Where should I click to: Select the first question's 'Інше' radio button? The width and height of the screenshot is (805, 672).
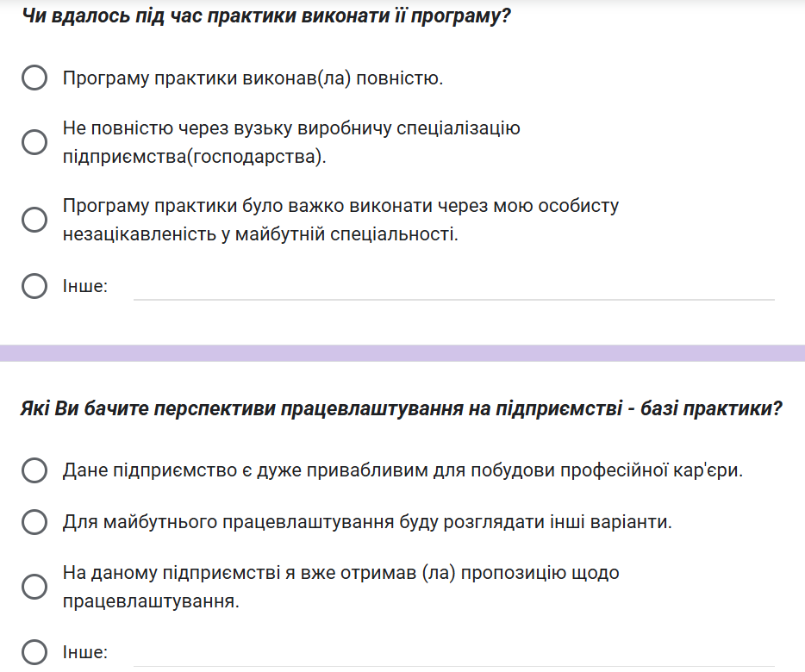click(x=34, y=286)
